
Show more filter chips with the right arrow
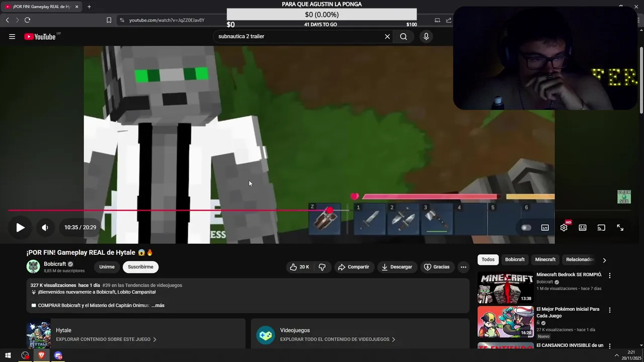[604, 260]
